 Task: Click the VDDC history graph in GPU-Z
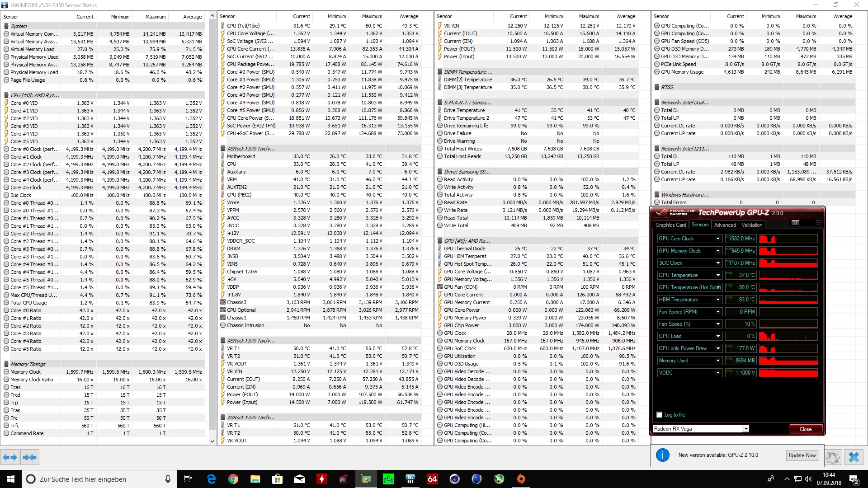[788, 373]
